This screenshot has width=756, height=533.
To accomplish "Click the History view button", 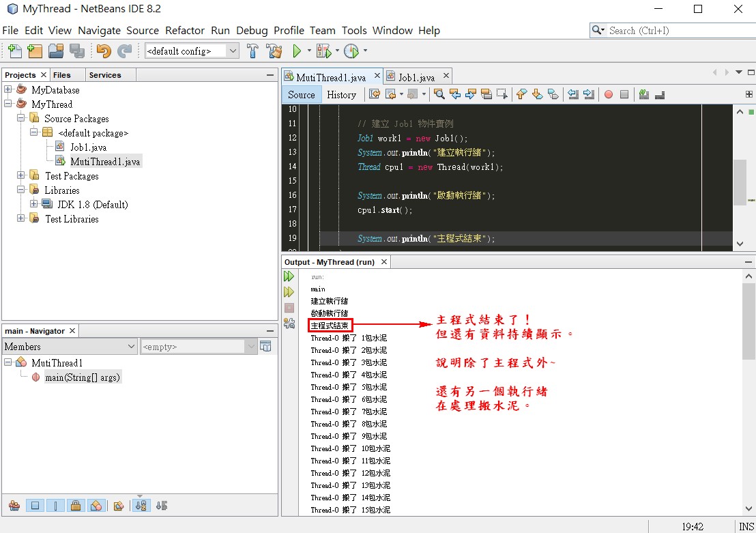I will pos(341,95).
